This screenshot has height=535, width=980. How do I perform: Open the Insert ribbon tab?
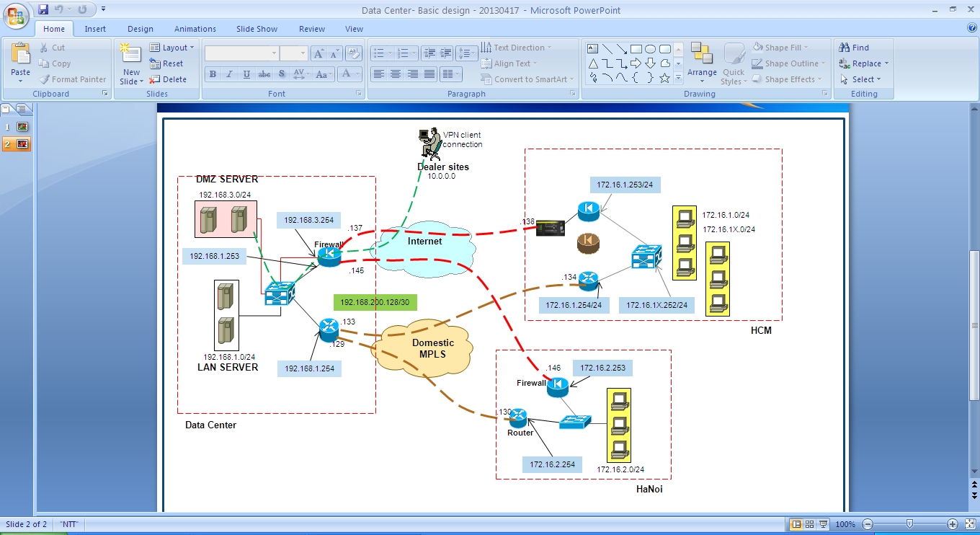pos(95,29)
